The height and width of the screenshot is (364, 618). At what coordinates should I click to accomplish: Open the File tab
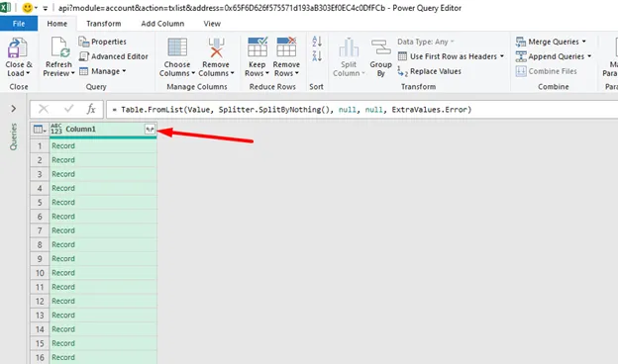pyautogui.click(x=19, y=24)
